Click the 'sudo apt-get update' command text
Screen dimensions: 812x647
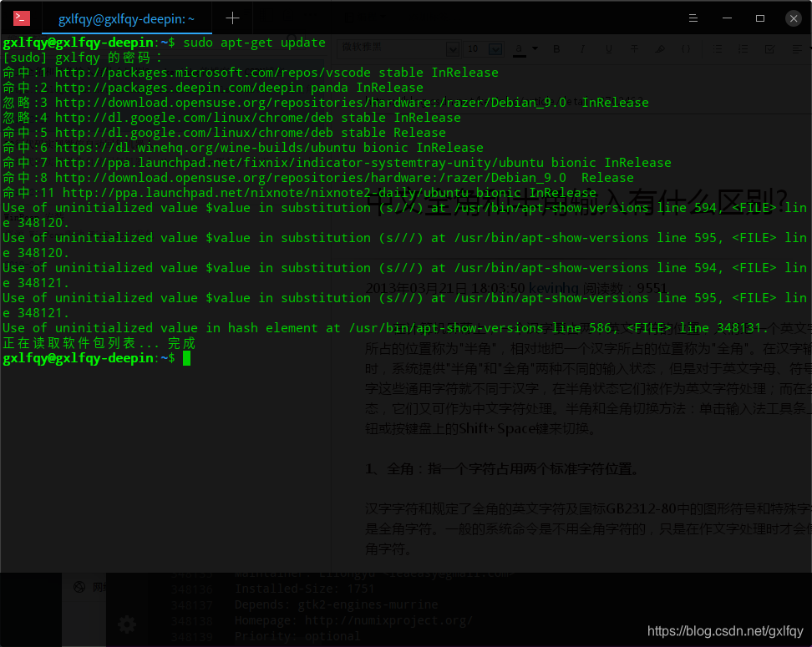pyautogui.click(x=254, y=43)
